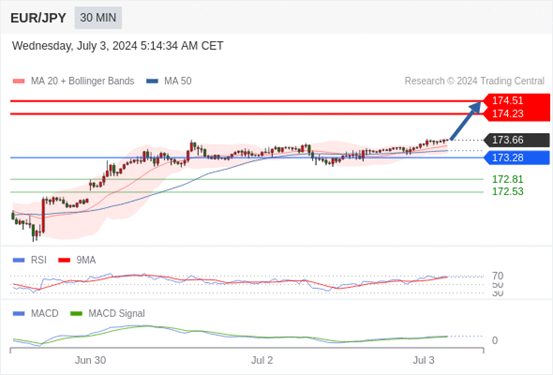Click the EUR/JPY pair title
Screen dimensions: 553x375
pos(38,18)
